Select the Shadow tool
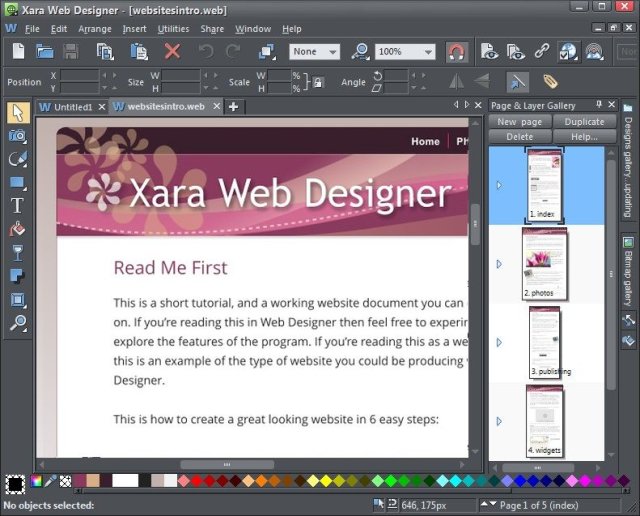 pyautogui.click(x=17, y=275)
